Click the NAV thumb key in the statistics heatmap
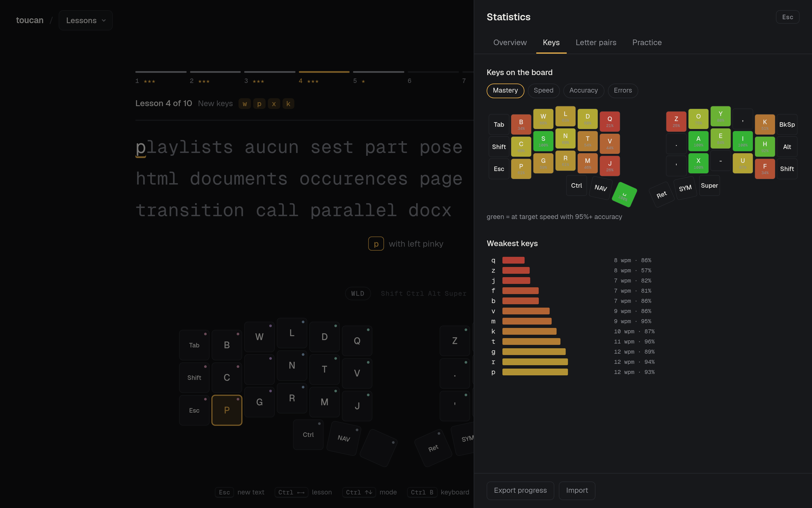 (601, 188)
